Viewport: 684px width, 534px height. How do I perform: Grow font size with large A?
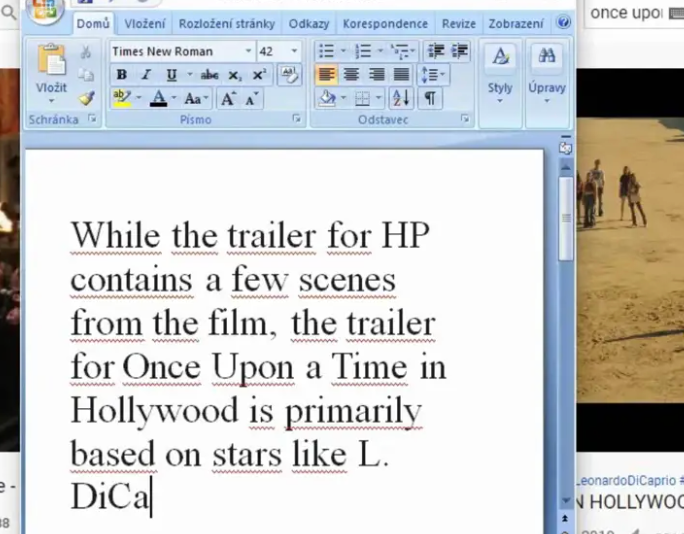[227, 99]
